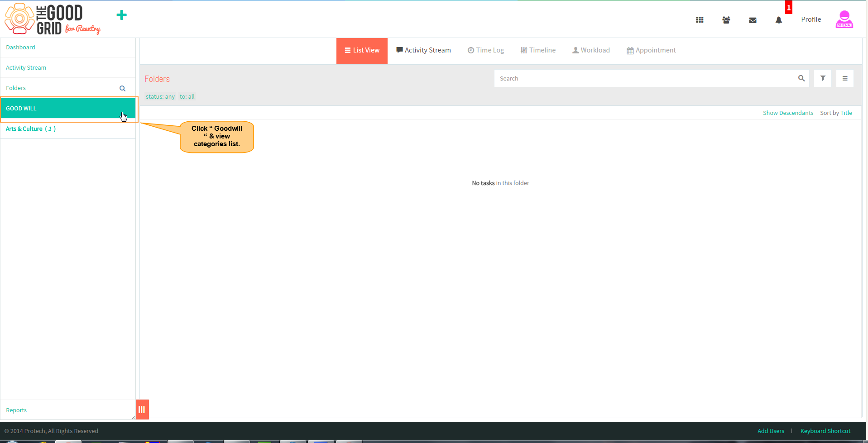This screenshot has height=443, width=868.
Task: Focus the Search input field
Action: click(645, 78)
